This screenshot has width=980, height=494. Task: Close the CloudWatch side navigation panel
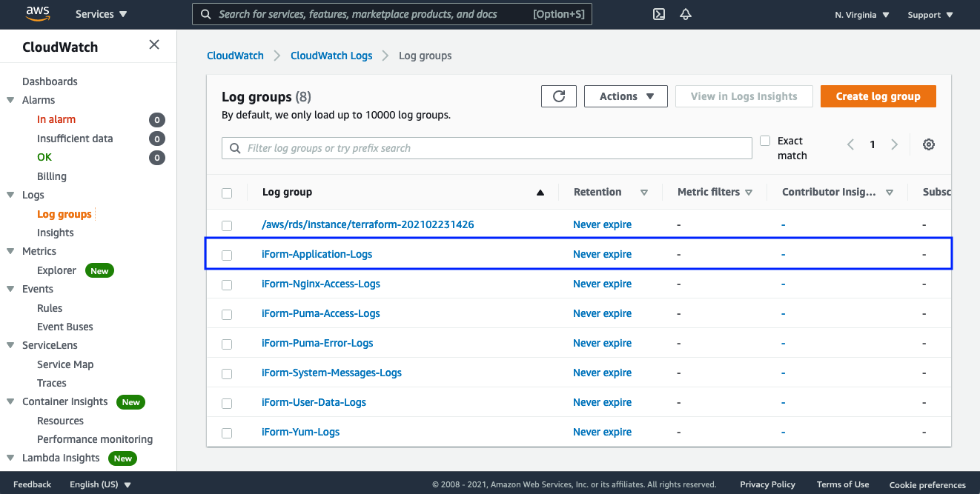[x=154, y=44]
